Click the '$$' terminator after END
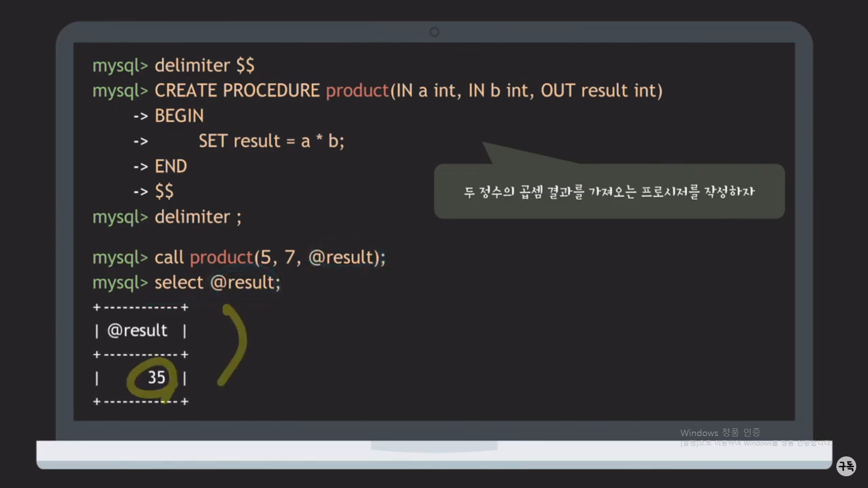The image size is (868, 488). pyautogui.click(x=164, y=192)
